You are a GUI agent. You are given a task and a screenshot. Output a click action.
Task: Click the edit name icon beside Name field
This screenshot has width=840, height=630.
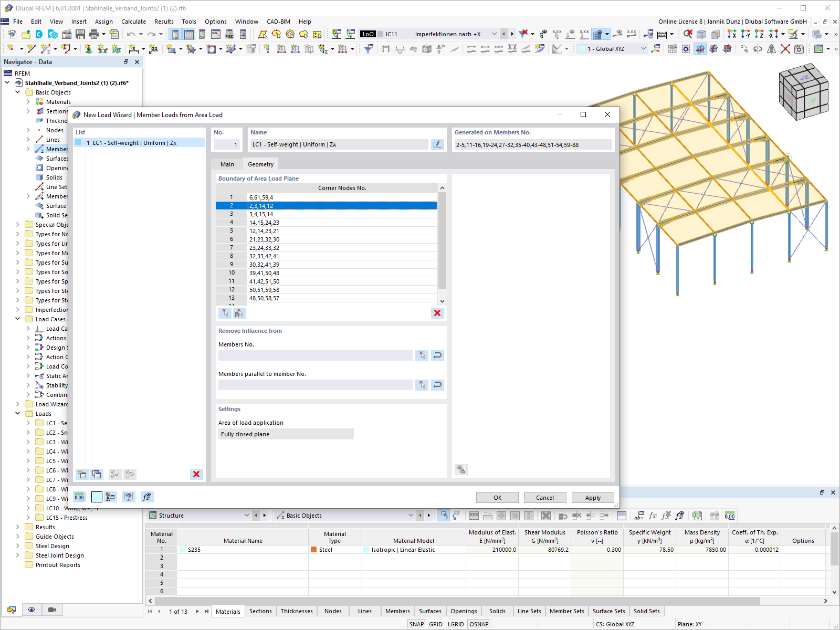coord(437,144)
